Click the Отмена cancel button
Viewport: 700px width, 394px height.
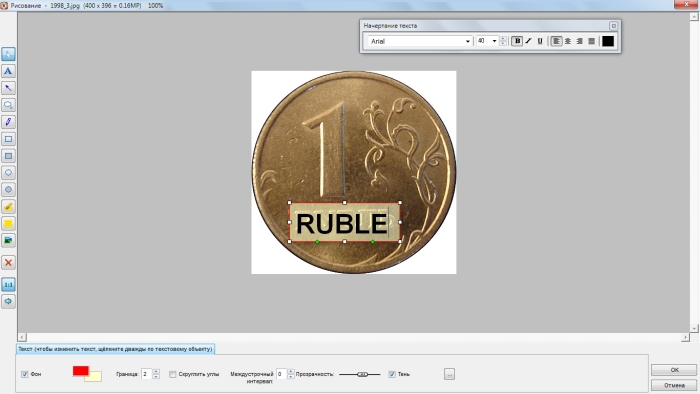click(674, 385)
